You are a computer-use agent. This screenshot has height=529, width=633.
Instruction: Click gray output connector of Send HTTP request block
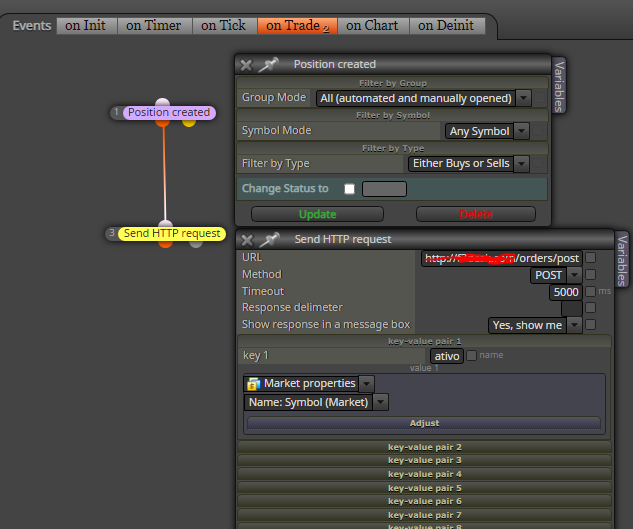[196, 243]
